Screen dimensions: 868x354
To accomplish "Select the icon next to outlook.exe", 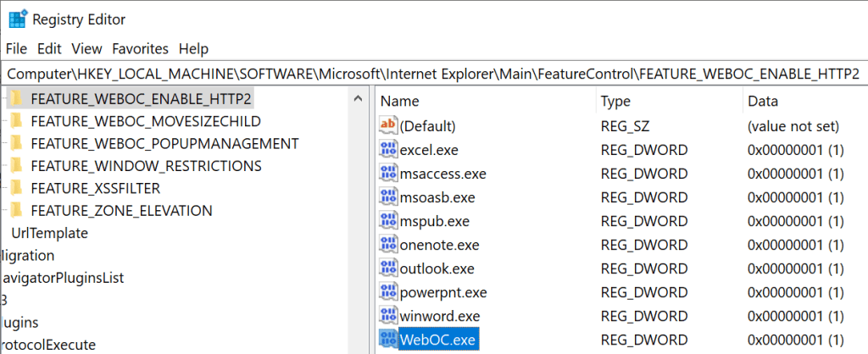I will tap(388, 269).
